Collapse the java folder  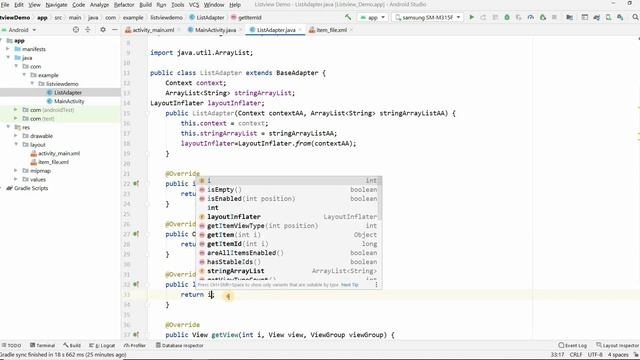coord(7,58)
